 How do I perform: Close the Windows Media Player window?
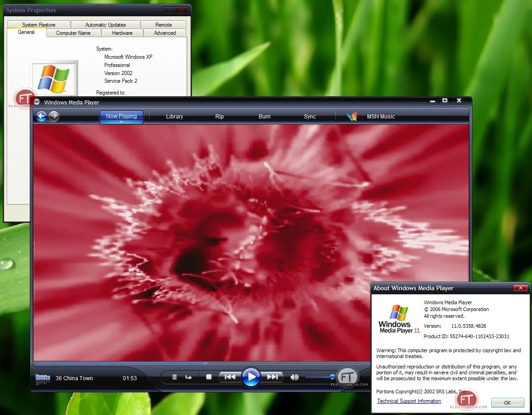[x=459, y=100]
